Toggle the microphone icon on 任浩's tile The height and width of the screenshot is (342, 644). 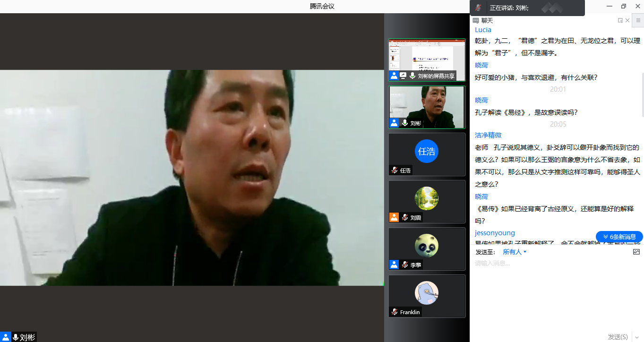(x=394, y=170)
